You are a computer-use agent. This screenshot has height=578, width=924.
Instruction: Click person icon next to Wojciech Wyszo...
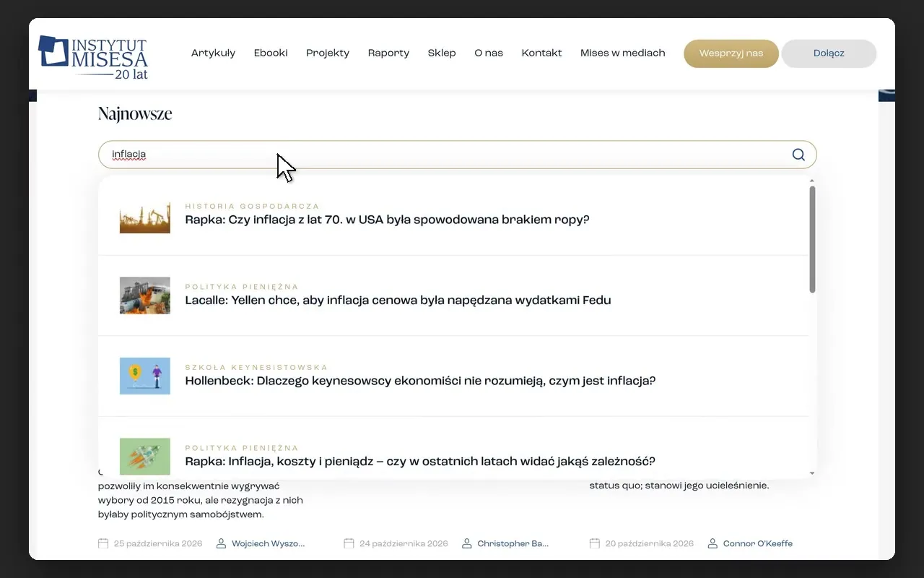click(x=222, y=543)
